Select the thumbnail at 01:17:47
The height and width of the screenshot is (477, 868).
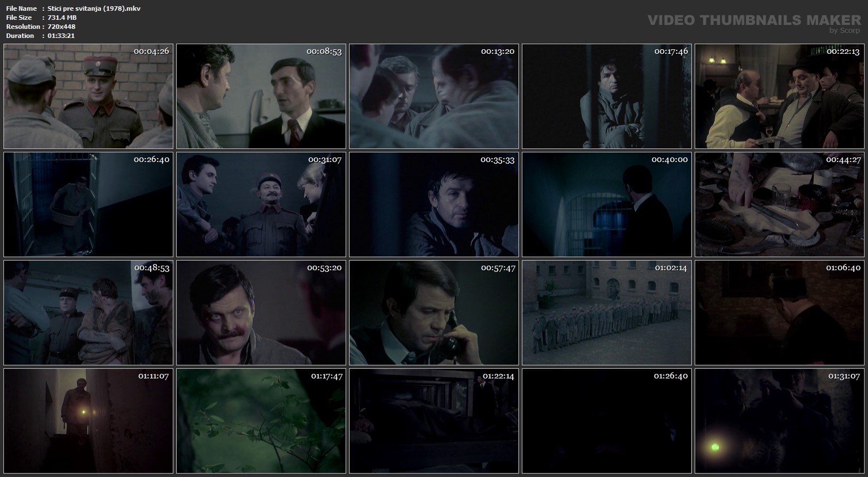coord(261,421)
